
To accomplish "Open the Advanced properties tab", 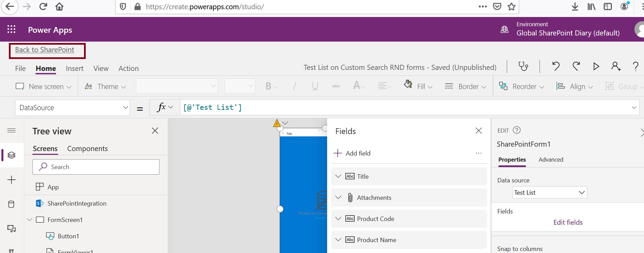I will (x=551, y=160).
